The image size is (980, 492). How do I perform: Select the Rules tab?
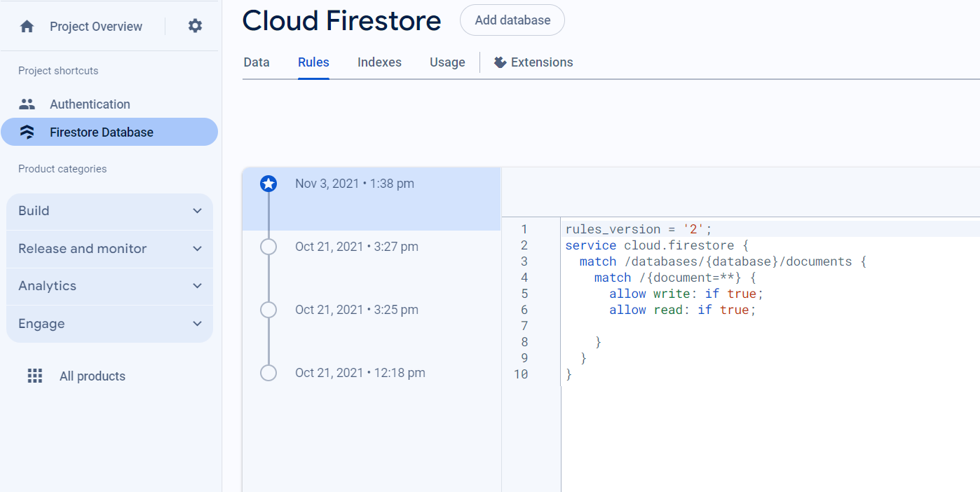[313, 62]
